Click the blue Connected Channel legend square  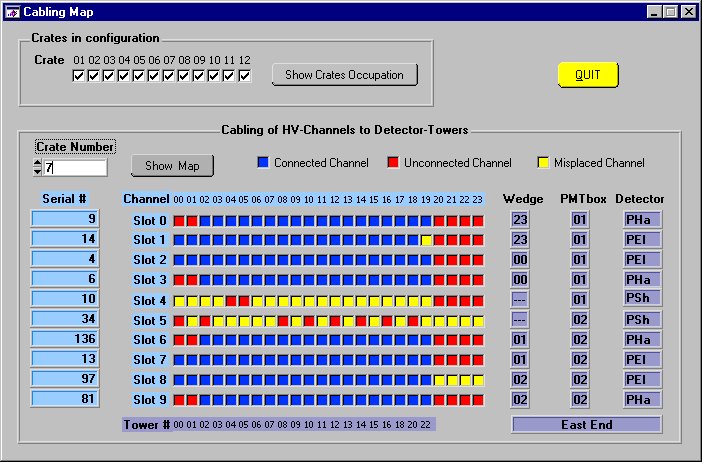[x=263, y=163]
